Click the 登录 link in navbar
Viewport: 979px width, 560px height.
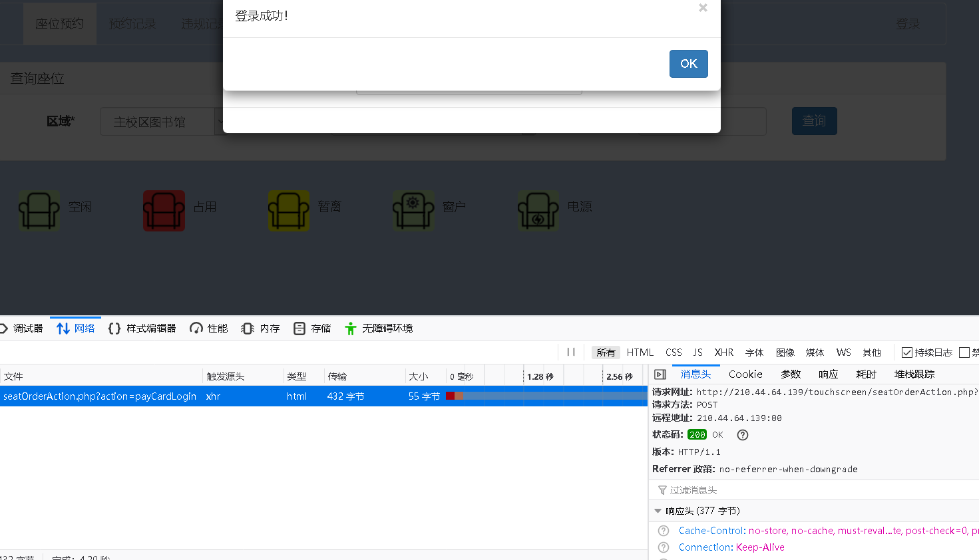[908, 24]
